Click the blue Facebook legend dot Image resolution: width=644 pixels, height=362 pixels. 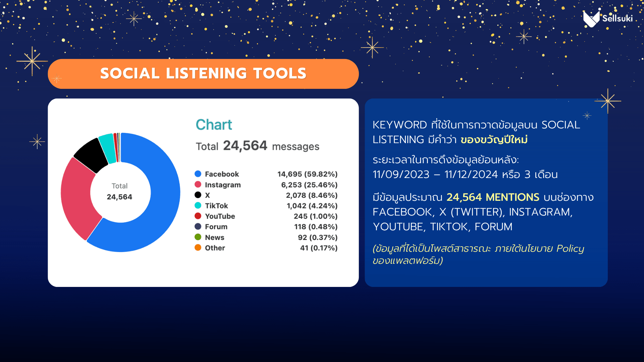point(198,174)
